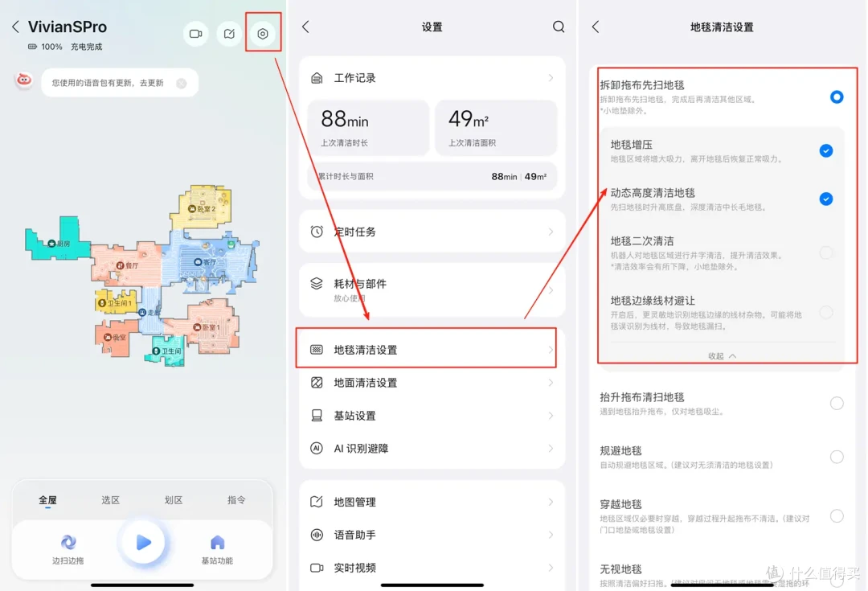Open the 耗材与部件 layers icon

[317, 284]
